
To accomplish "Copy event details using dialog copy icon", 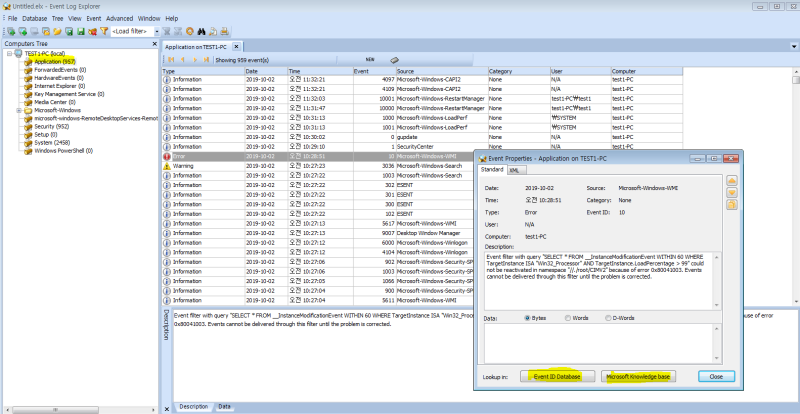I will [732, 205].
